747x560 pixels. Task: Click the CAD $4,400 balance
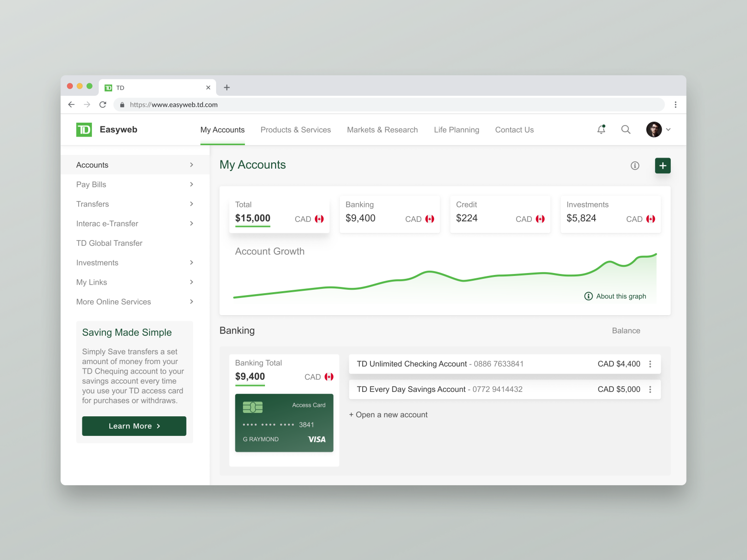(x=619, y=364)
